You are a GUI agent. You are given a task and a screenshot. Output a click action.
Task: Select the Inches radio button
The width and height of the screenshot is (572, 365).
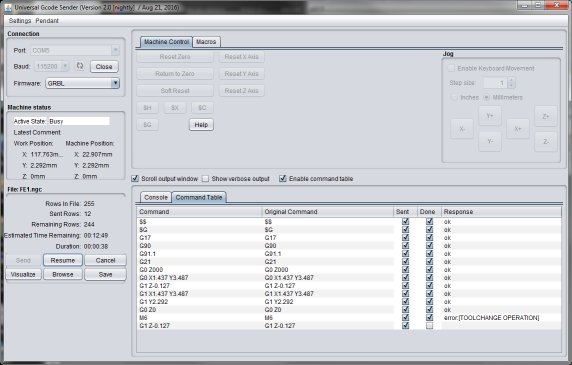coord(454,97)
